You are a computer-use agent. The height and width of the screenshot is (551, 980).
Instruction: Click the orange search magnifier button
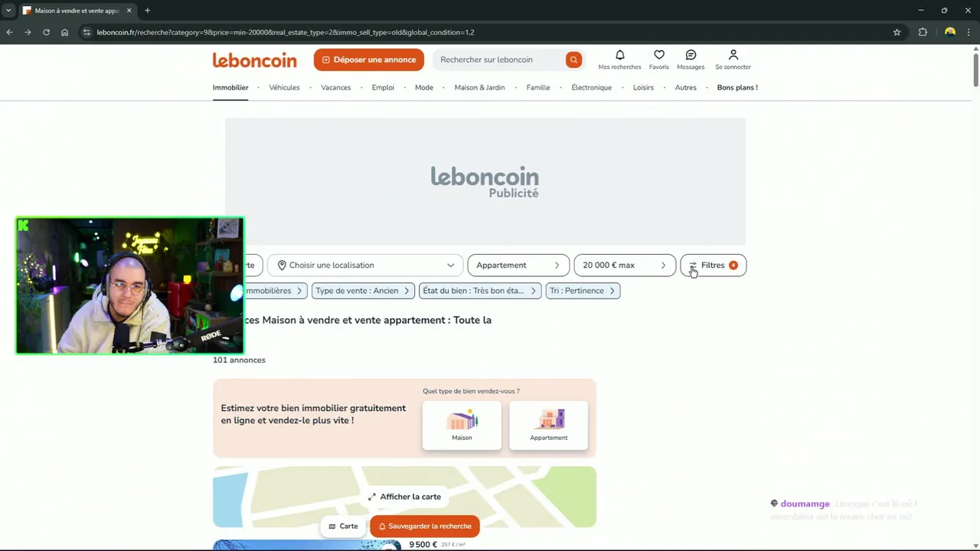coord(573,60)
